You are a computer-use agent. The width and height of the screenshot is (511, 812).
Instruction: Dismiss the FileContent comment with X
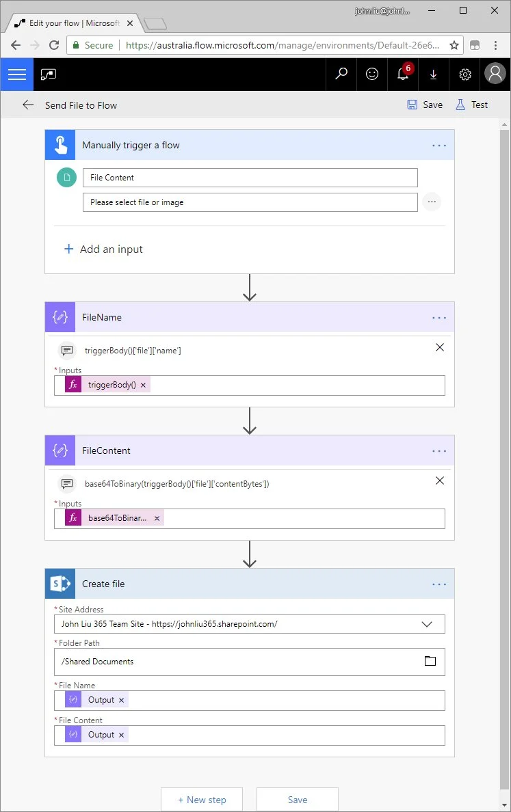(x=440, y=481)
